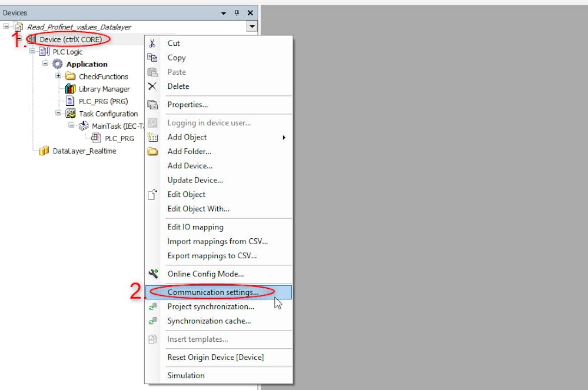Click the Online Config Mode wrench icon
The image size is (588, 390).
coord(153,274)
